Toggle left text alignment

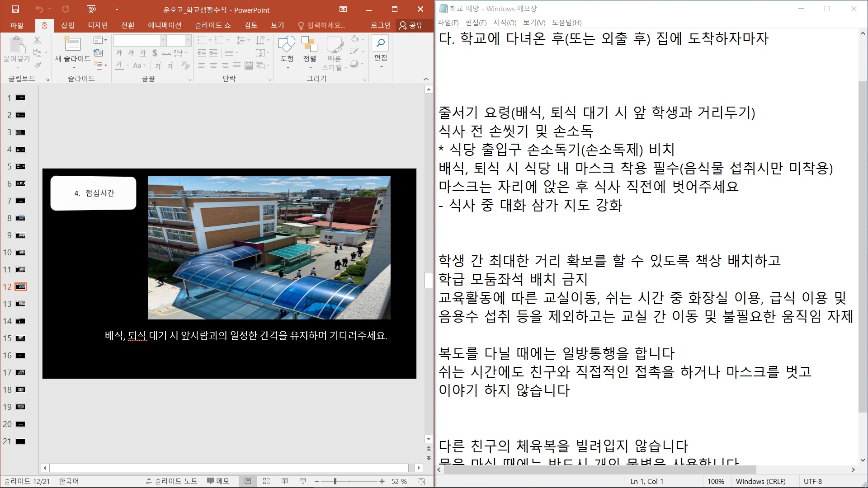[202, 66]
